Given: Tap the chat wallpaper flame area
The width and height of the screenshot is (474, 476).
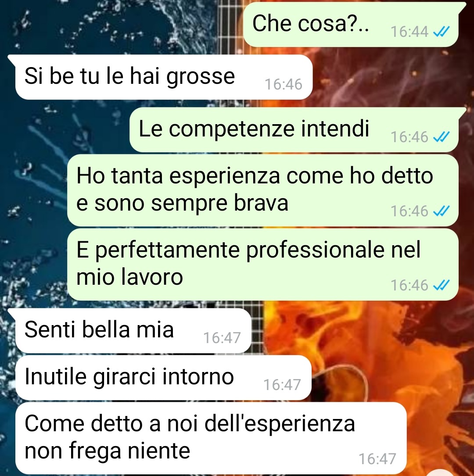Looking at the screenshot, I should click(380, 349).
